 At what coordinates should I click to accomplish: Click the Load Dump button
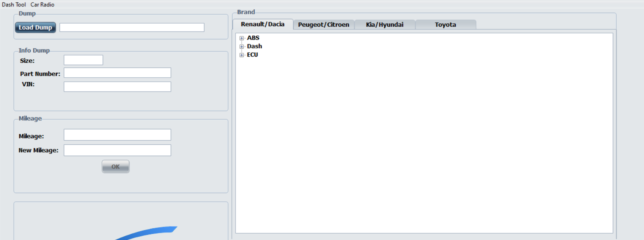point(35,27)
